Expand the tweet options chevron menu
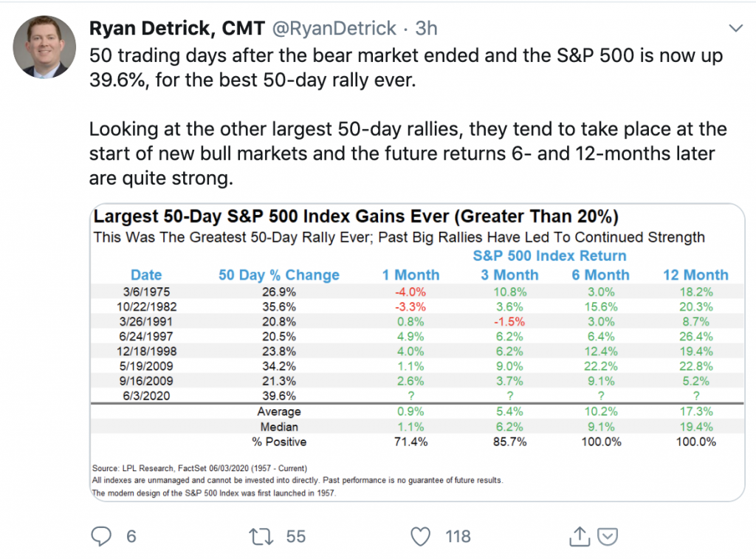Image resolution: width=756 pixels, height=559 pixels. click(x=736, y=30)
